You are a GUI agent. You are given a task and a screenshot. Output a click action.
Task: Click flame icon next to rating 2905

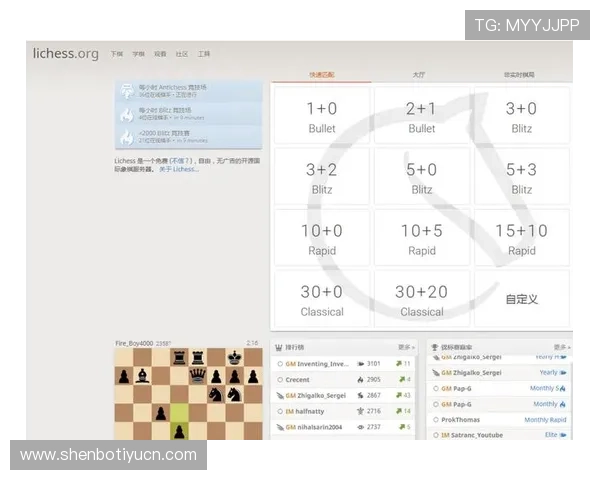360,380
